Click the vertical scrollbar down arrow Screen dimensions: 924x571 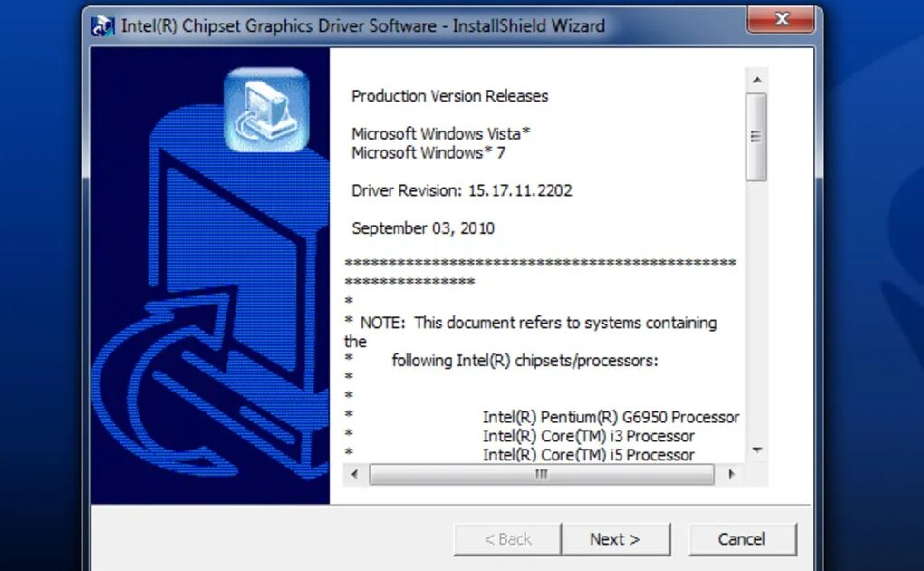pyautogui.click(x=757, y=450)
